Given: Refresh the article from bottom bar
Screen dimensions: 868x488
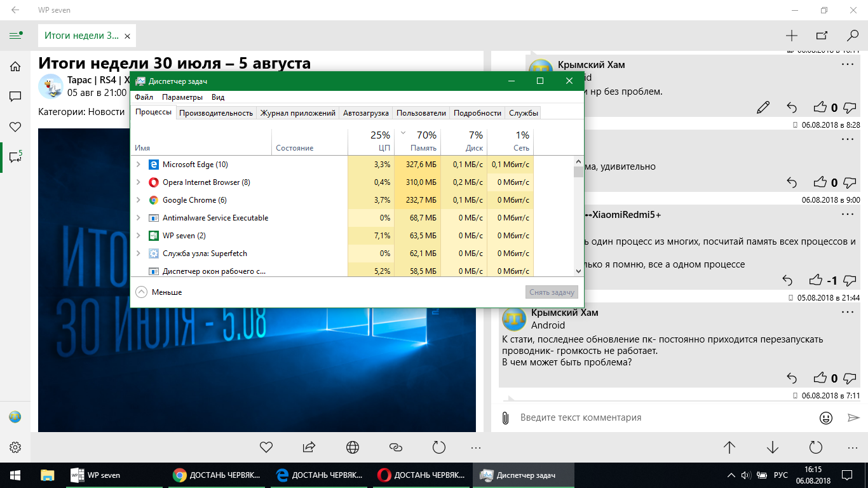Looking at the screenshot, I should point(438,447).
